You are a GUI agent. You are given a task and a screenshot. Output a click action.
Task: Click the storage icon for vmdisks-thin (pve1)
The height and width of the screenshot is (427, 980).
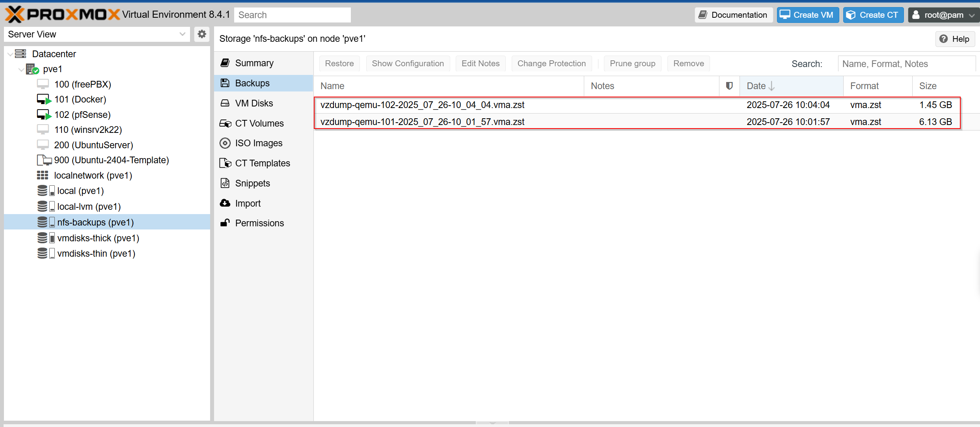(x=46, y=253)
